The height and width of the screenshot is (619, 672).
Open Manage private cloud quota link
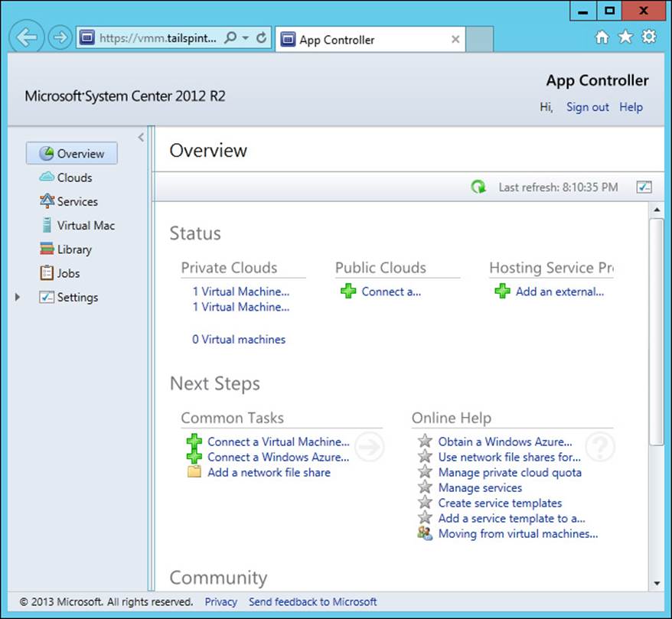click(510, 473)
